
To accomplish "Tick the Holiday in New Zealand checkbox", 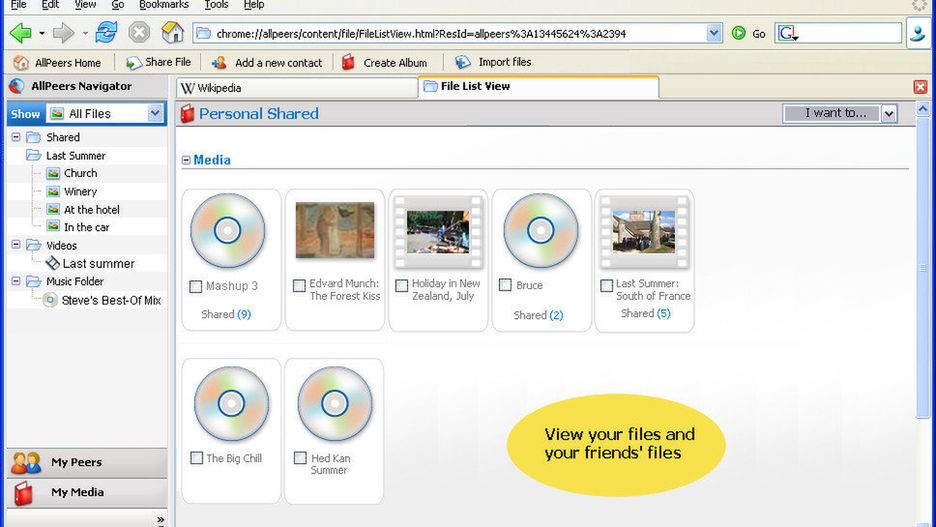I will pos(402,286).
